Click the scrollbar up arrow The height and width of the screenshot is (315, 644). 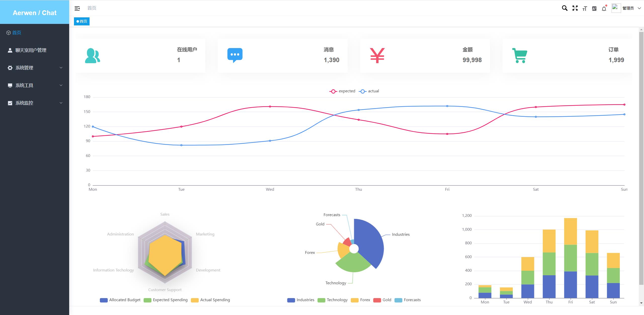coord(641,30)
